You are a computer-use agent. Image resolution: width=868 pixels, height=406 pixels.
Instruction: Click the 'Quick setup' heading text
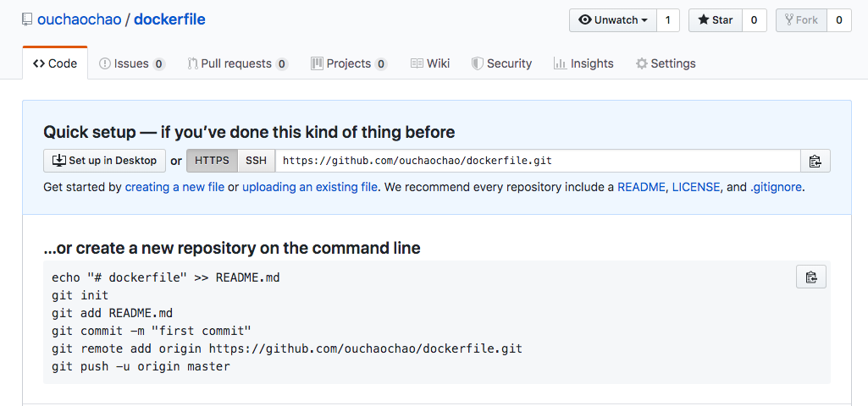coord(249,132)
